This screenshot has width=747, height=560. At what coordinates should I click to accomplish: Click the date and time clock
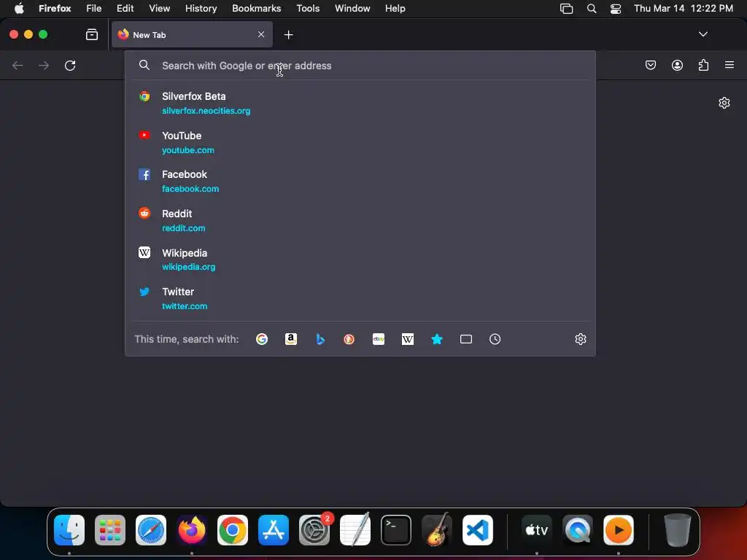683,9
